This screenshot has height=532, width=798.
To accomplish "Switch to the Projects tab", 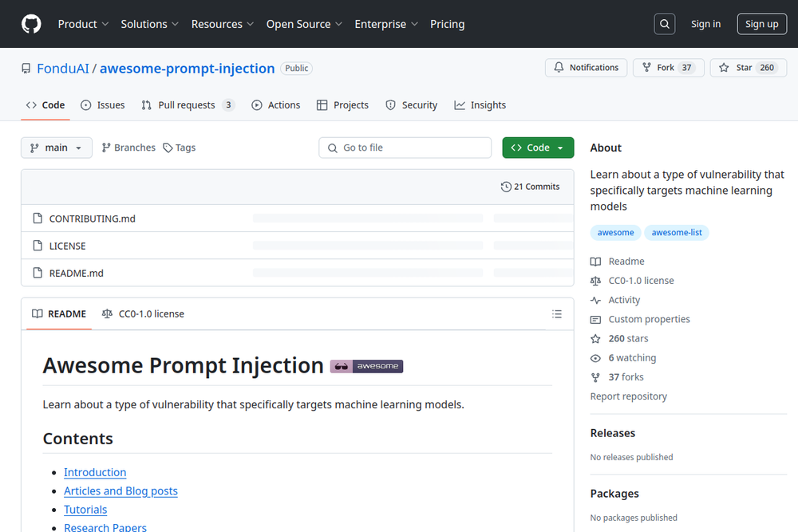I will pyautogui.click(x=342, y=104).
